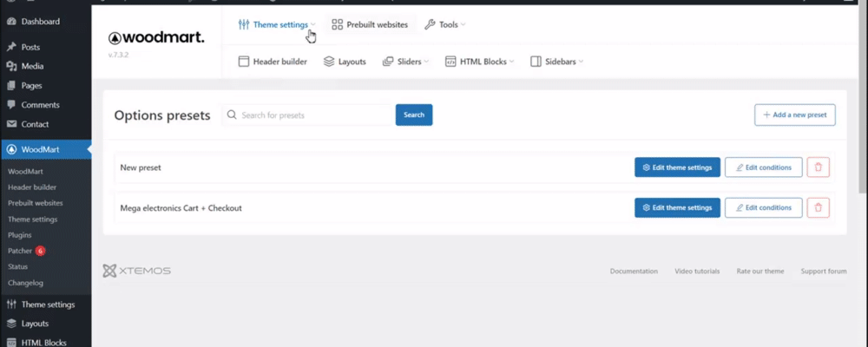Click the WoodMart logo icon in sidebar
The height and width of the screenshot is (347, 868).
11,149
